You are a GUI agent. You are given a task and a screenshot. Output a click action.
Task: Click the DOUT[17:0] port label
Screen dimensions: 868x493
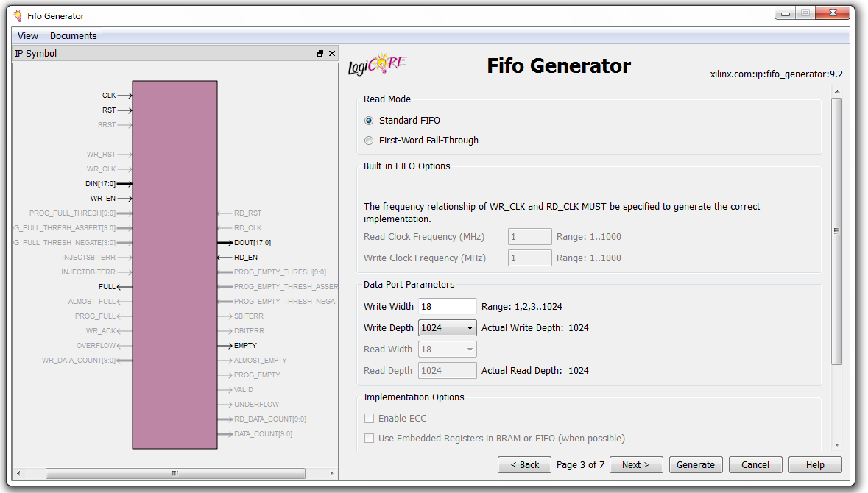click(x=253, y=242)
